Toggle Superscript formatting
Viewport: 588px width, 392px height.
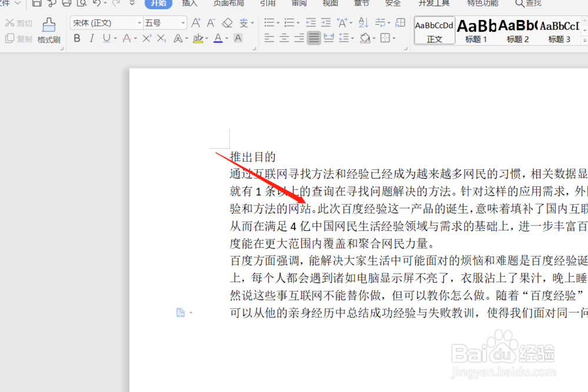coord(146,38)
